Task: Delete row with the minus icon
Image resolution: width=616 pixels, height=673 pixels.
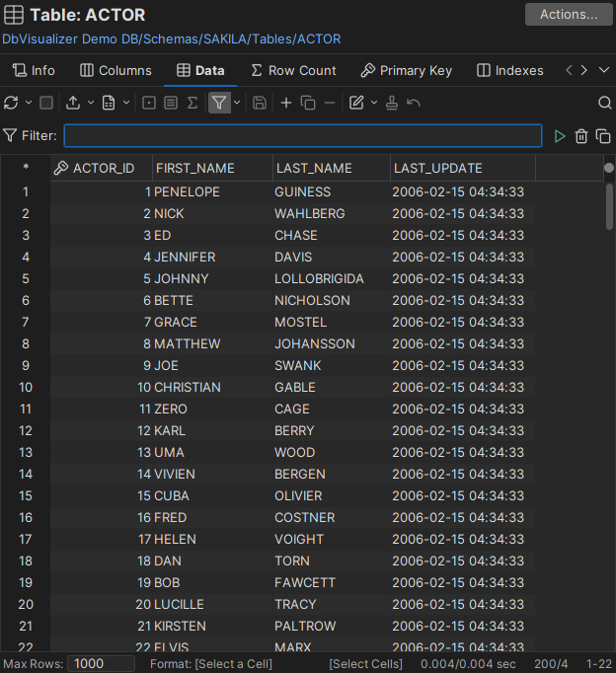Action: (330, 103)
